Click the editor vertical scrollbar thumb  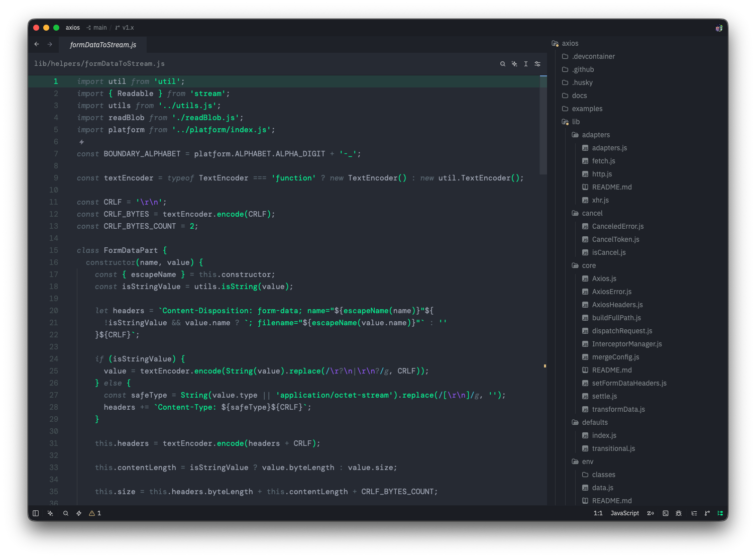tap(543, 125)
